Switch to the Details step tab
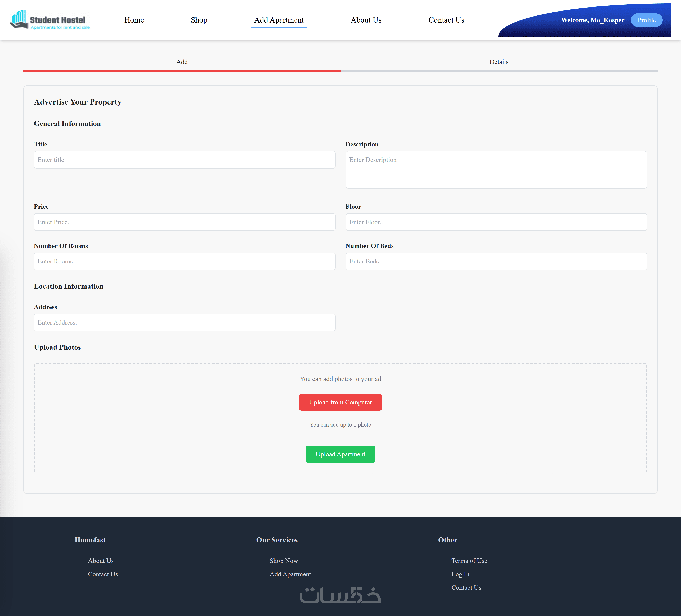 click(x=499, y=62)
